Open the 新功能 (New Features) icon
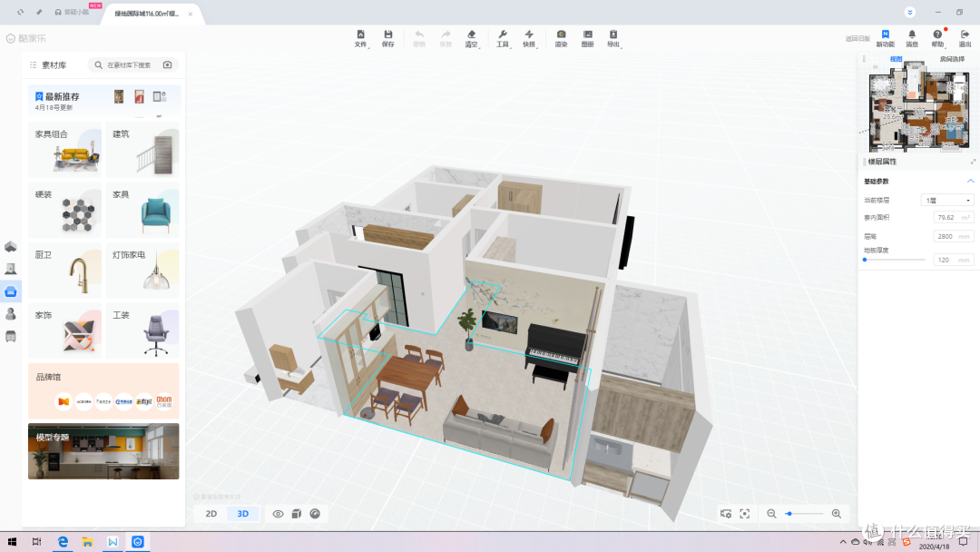The width and height of the screenshot is (980, 552). coord(885,39)
